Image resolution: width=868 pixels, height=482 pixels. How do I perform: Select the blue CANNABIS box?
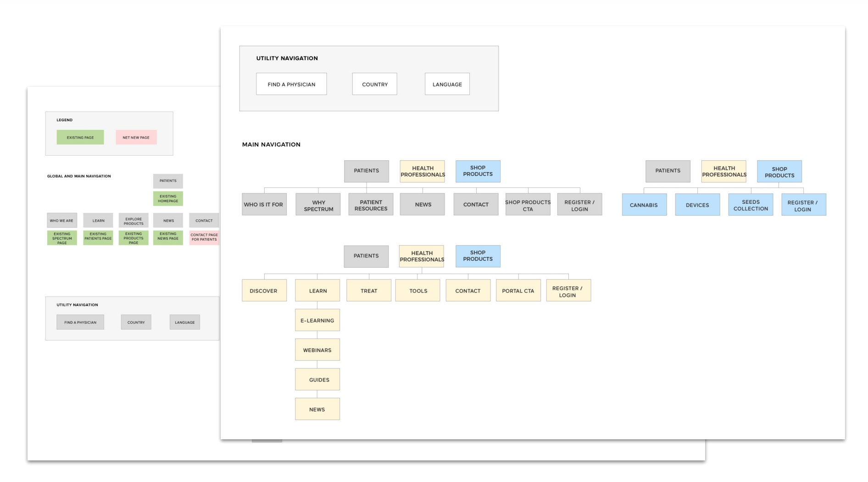pos(644,205)
